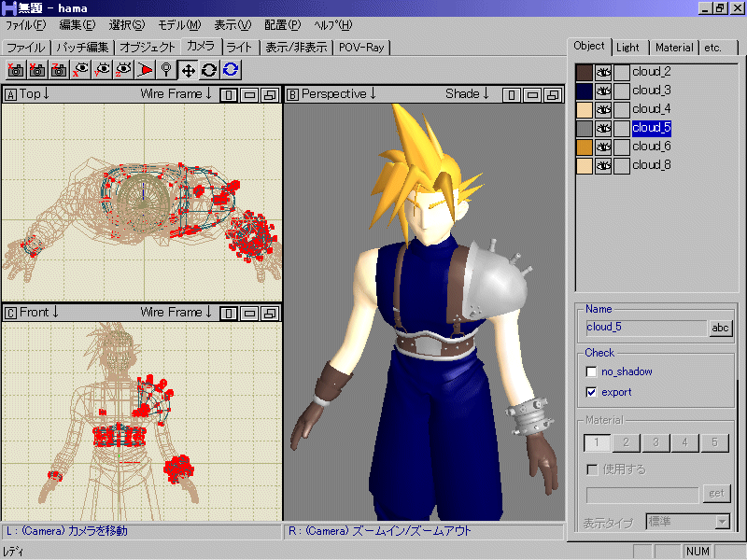Click the empty lock box beside cloud_4
Viewport: 747px width, 560px height.
tap(621, 109)
